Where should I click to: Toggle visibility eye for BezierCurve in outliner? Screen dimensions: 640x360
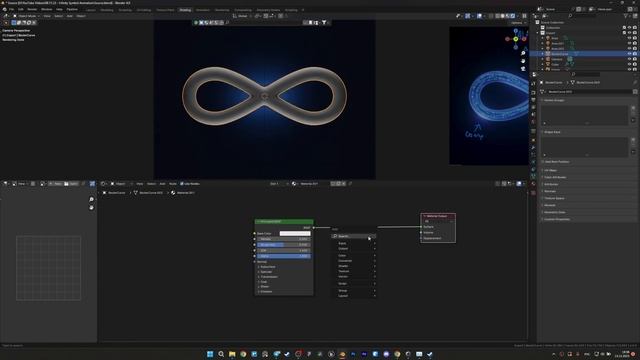[x=629, y=54]
